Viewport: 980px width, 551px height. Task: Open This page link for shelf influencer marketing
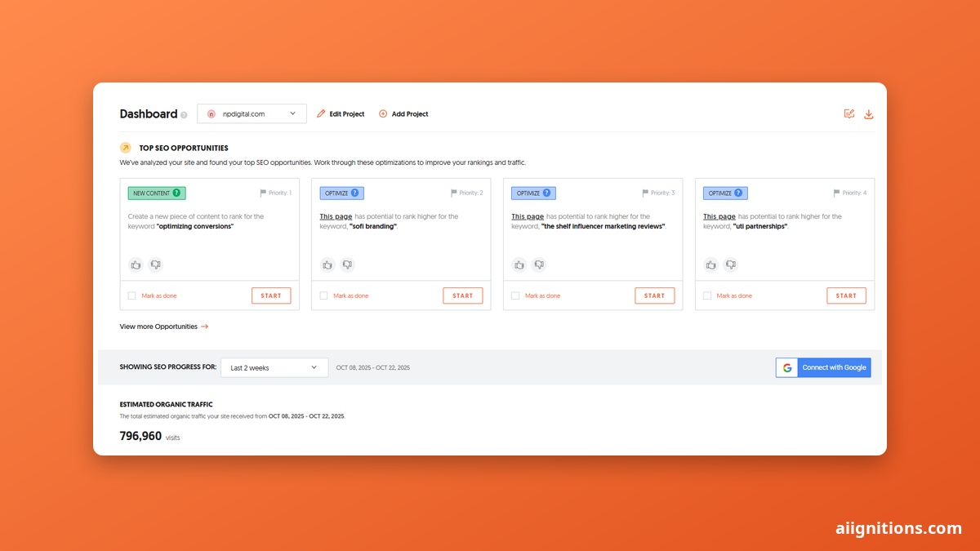[528, 216]
